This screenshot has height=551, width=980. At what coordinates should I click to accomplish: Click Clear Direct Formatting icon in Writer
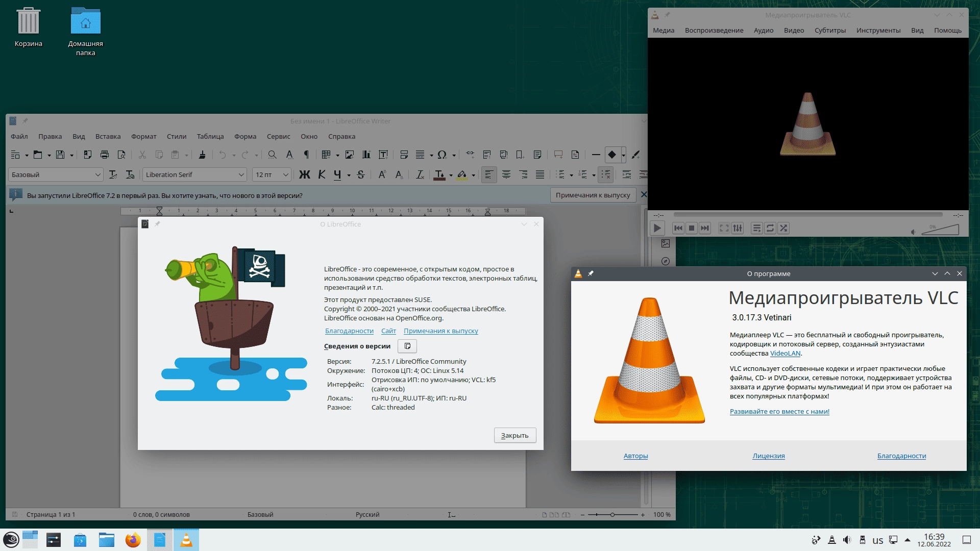tap(420, 174)
